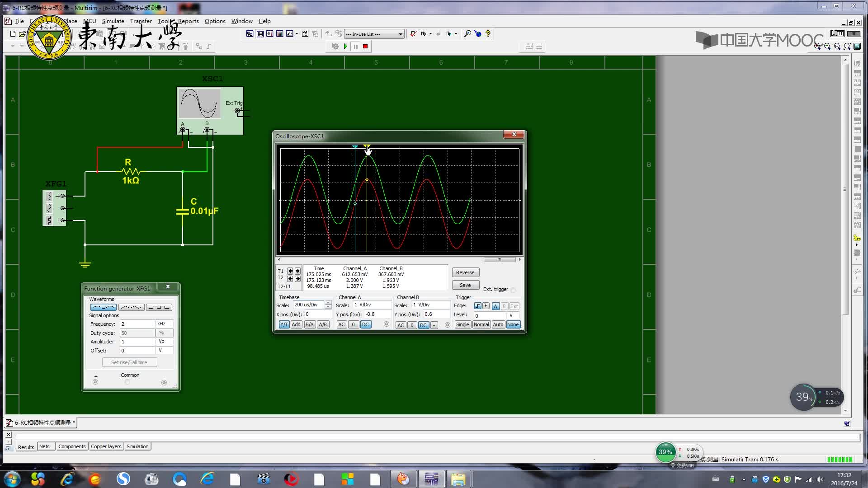Move cursor T2 right with arrow
Screen dimensions: 868x488
point(297,278)
